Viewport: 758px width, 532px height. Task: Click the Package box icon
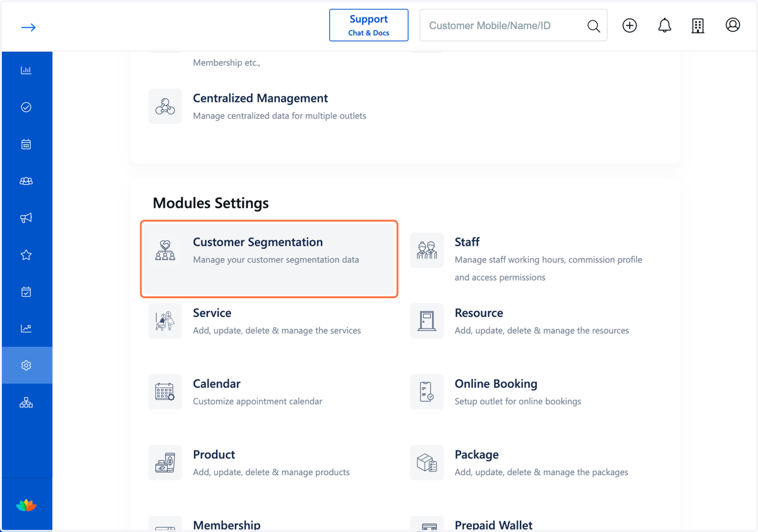[x=427, y=462]
